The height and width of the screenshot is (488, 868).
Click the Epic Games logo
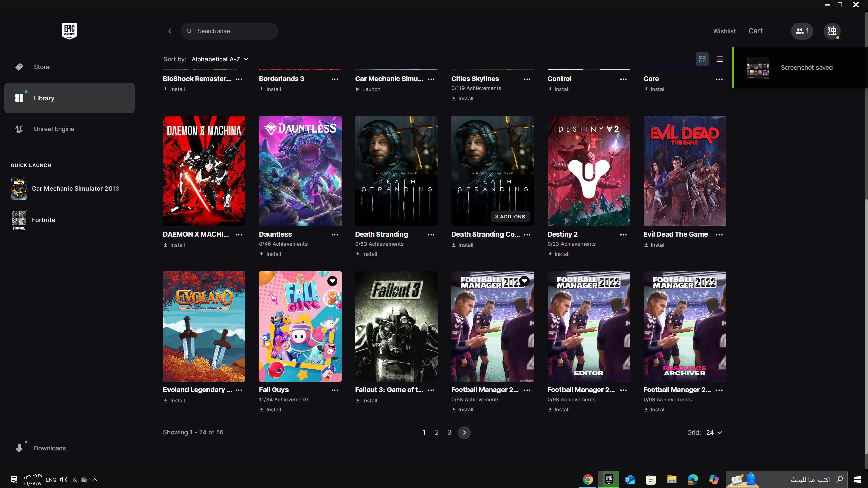(x=69, y=31)
